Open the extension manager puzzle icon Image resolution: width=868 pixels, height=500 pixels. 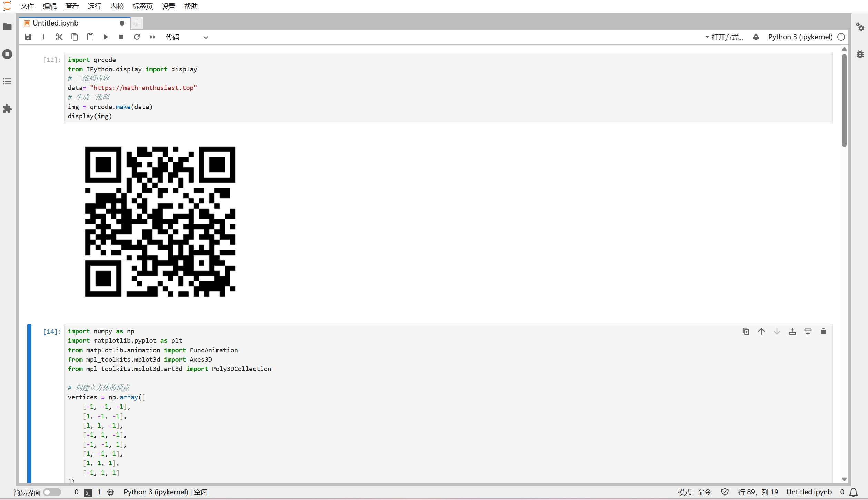[7, 109]
